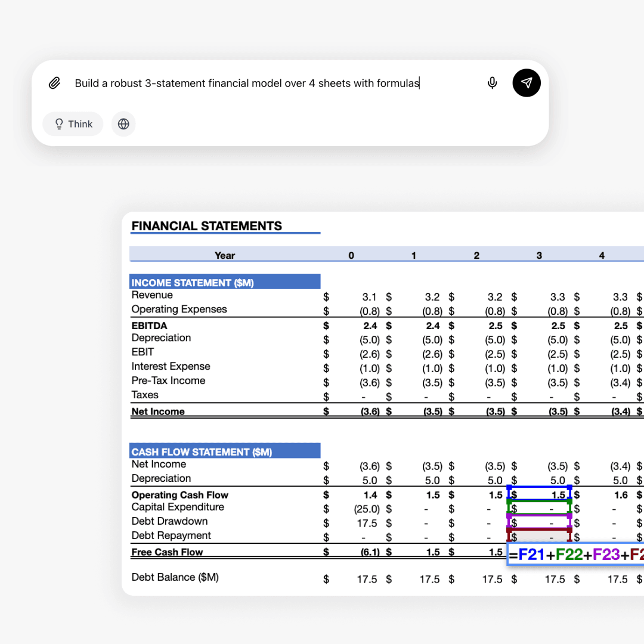
Task: Click the globe web search icon
Action: pyautogui.click(x=123, y=124)
